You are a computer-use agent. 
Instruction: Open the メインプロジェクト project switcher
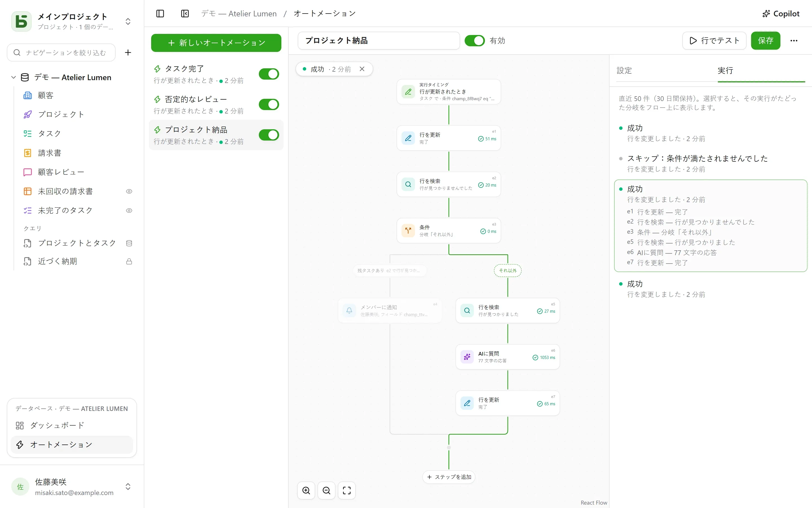click(72, 21)
